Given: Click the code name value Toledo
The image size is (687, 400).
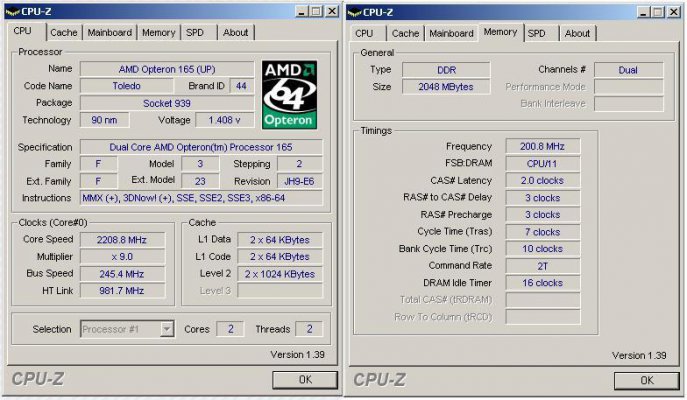Looking at the screenshot, I should [x=127, y=86].
